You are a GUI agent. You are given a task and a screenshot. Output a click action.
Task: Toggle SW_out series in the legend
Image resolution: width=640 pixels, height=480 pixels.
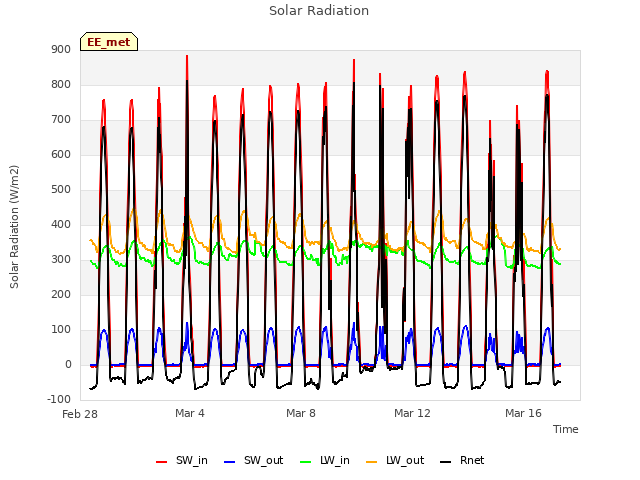[253, 460]
